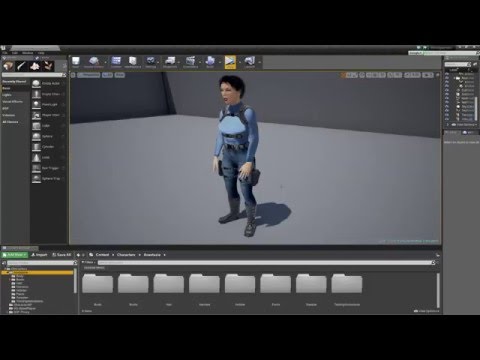Select the Box Trigger icon
The width and height of the screenshot is (480, 360).
click(36, 168)
